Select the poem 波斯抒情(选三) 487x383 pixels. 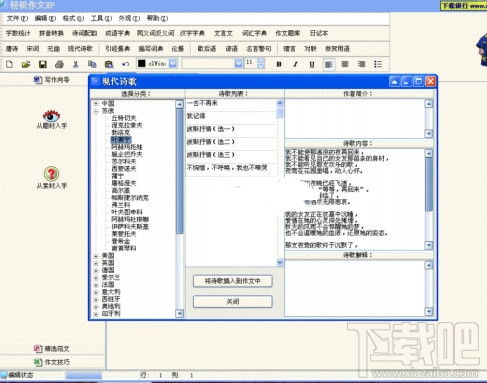(x=210, y=155)
